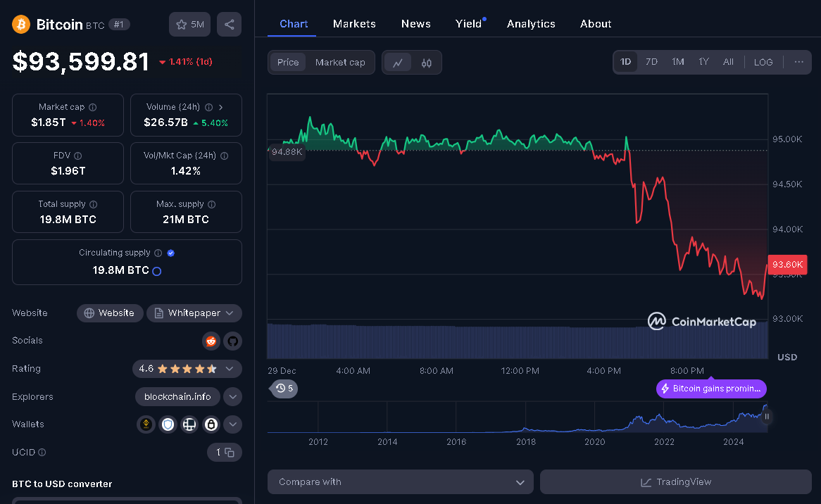Viewport: 821px width, 504px height.
Task: Show FDV info icon
Action: click(x=78, y=156)
